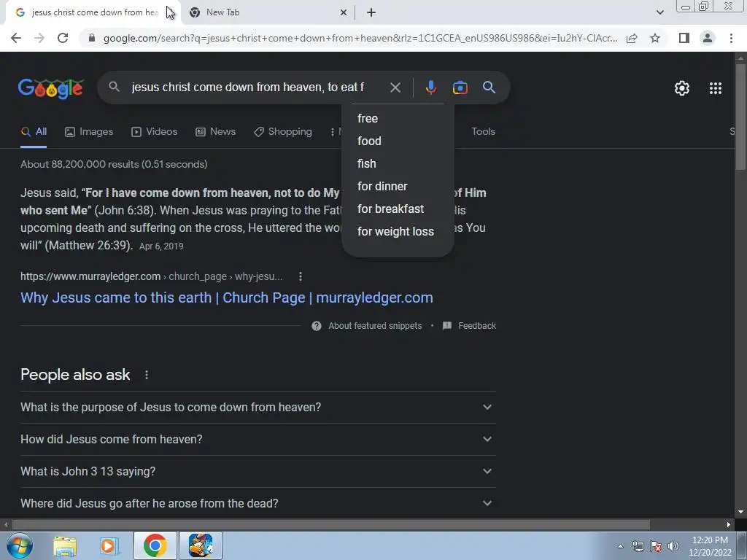Expand 'How did Jesus come from heaven?'
747x560 pixels.
coord(258,440)
